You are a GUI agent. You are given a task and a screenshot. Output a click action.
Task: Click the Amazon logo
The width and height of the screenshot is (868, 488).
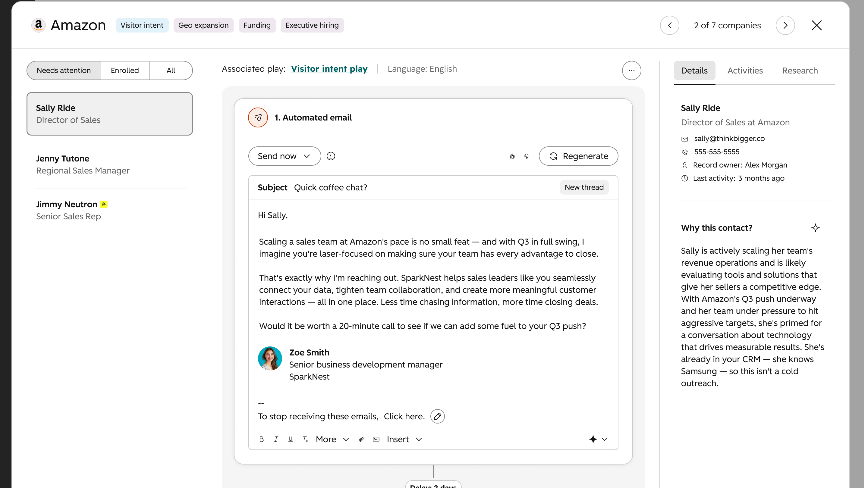(x=39, y=25)
